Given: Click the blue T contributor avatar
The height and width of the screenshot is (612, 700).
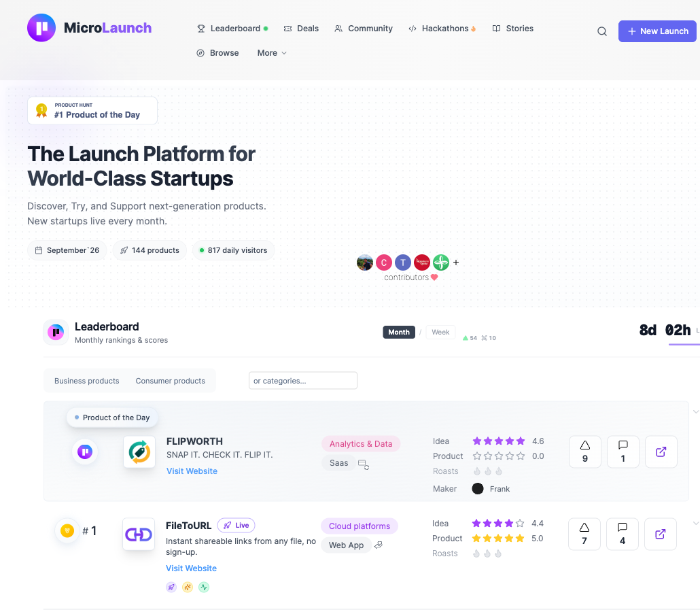Looking at the screenshot, I should [403, 262].
